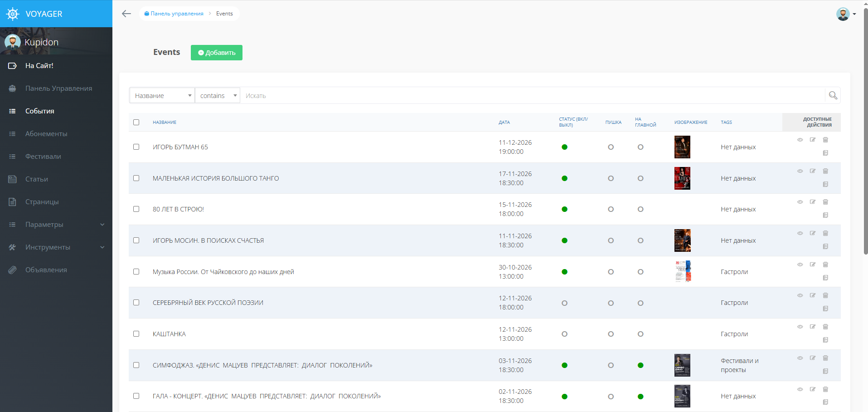Viewport: 868px width, 412px height.
Task: Open user avatar menu in the top bar
Action: [x=846, y=14]
